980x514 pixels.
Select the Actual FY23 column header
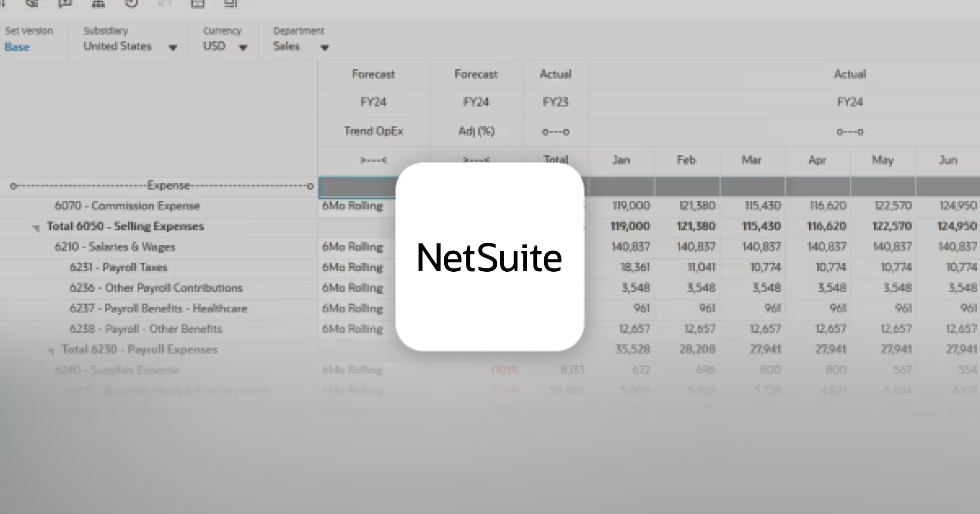pos(555,102)
